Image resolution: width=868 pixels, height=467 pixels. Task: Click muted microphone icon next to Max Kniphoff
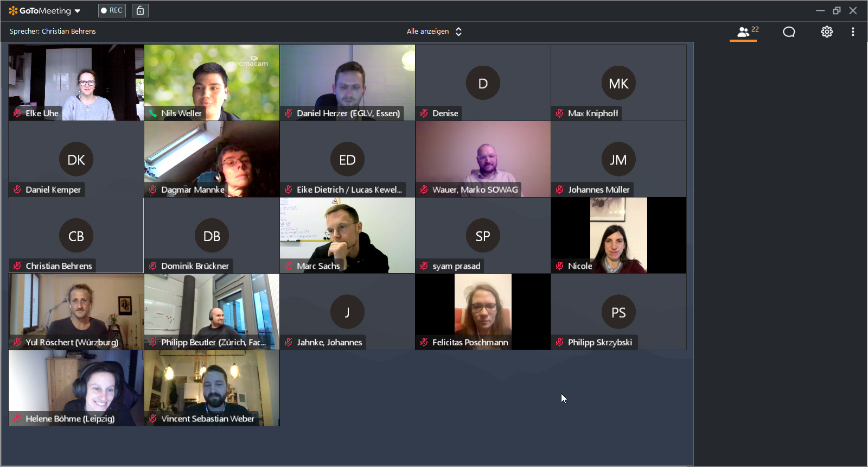point(560,113)
